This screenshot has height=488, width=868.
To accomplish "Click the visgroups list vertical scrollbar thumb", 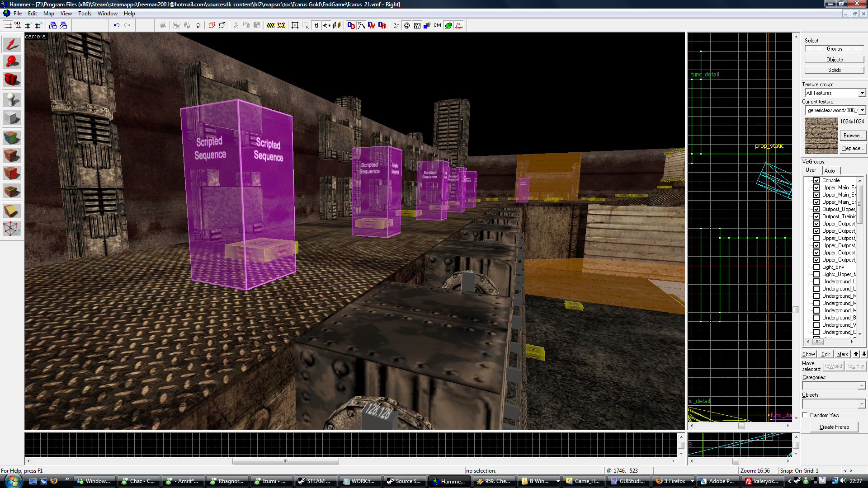I will (x=859, y=203).
